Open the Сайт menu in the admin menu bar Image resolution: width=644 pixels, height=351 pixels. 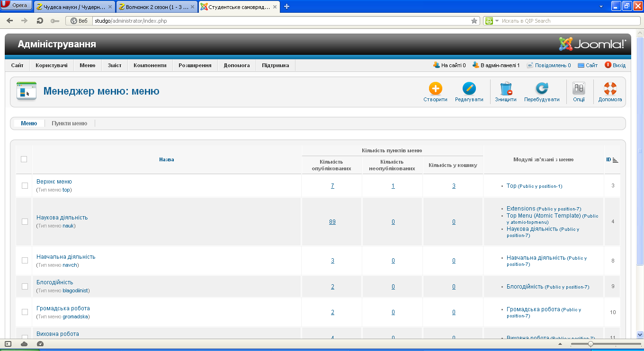[18, 65]
